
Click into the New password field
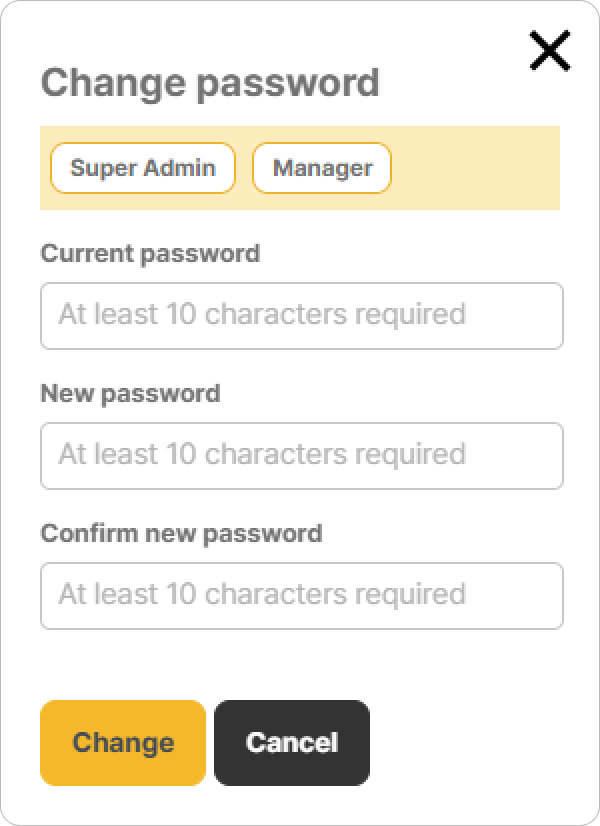pyautogui.click(x=301, y=456)
